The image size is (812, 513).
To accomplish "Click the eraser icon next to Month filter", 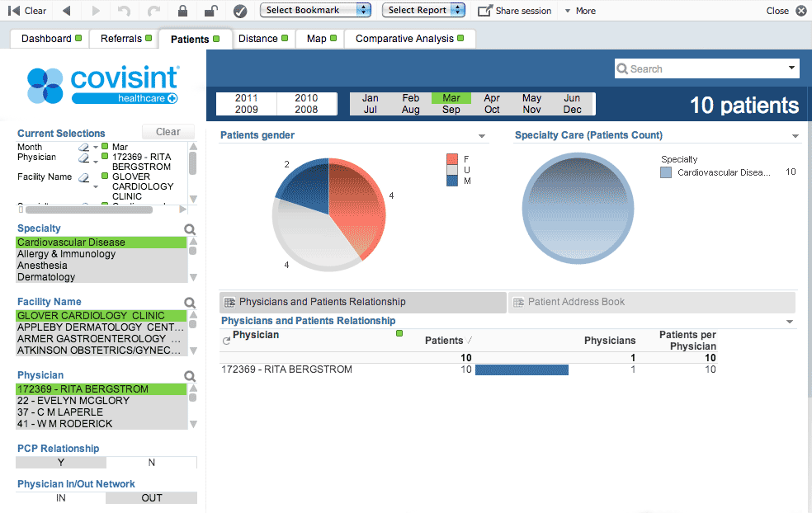I will click(83, 147).
